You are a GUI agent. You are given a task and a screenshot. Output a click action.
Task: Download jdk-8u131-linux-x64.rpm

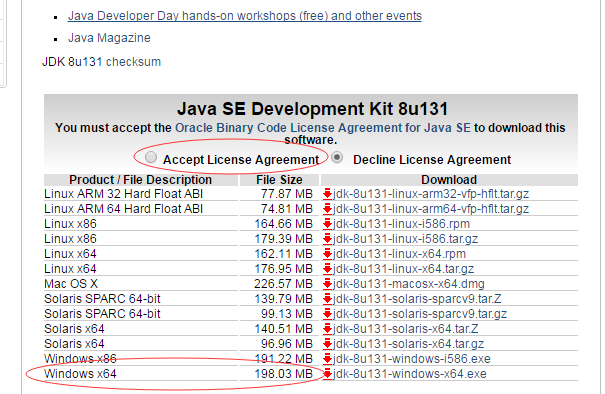399,254
